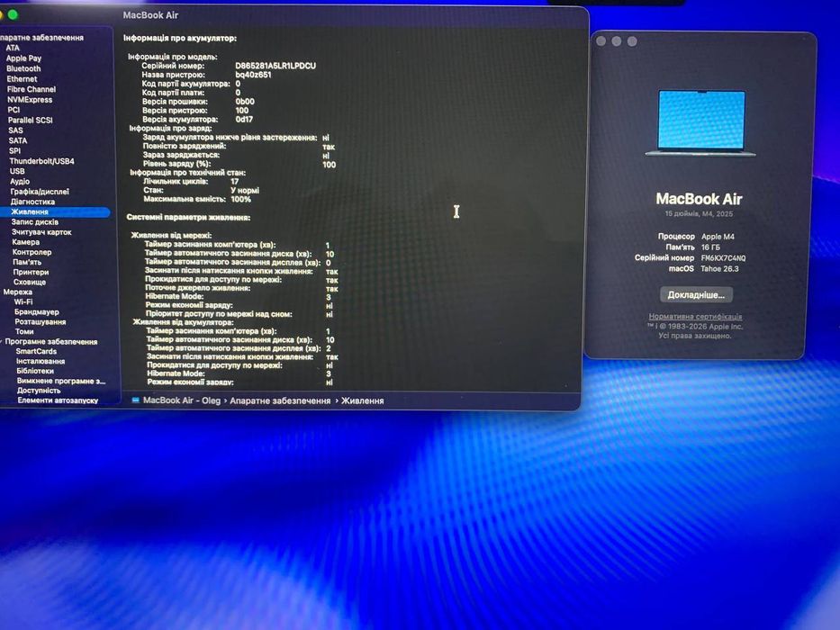Click Апаратне забезпечення breadcrumb
Viewport: 840px width, 630px height.
[x=280, y=400]
